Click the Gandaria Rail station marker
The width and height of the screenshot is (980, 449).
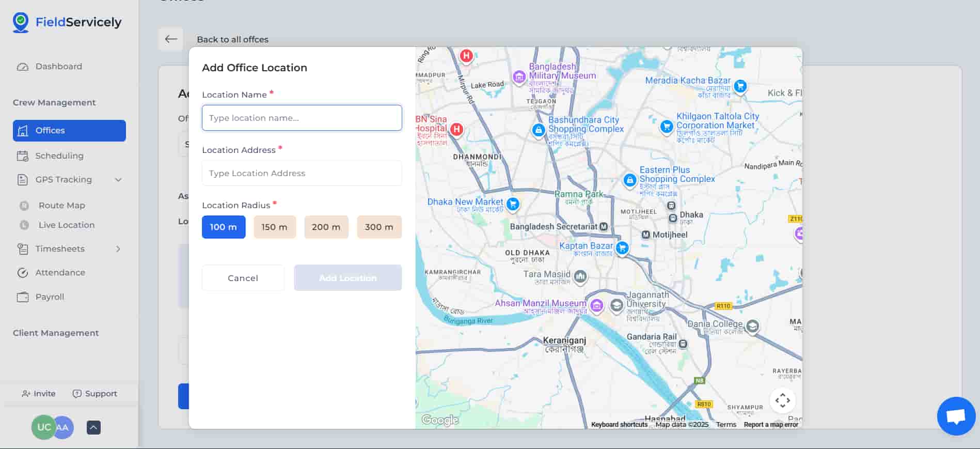coord(683,344)
